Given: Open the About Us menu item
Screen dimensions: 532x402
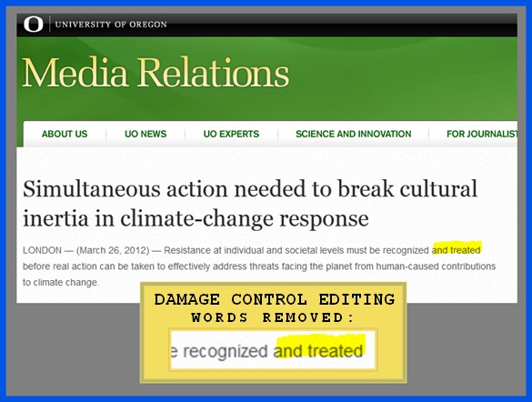Looking at the screenshot, I should coord(65,134).
